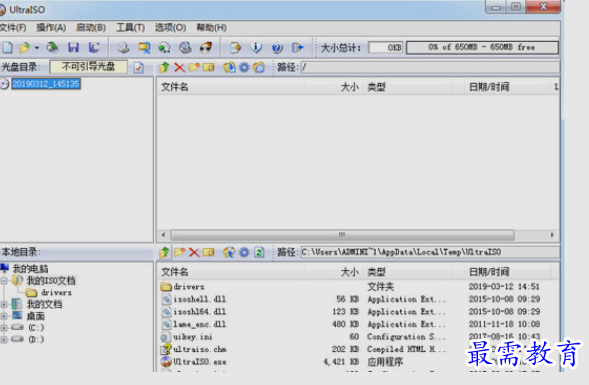Open the dropdown arrow beside the Open icon
Image resolution: width=589 pixels, height=385 pixels.
pyautogui.click(x=37, y=48)
